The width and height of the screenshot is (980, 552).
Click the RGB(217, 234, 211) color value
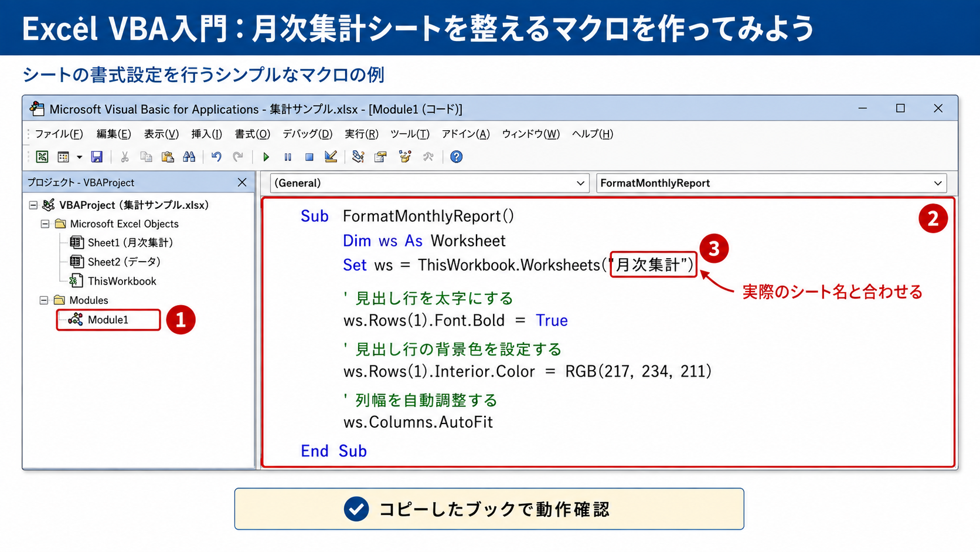(638, 371)
